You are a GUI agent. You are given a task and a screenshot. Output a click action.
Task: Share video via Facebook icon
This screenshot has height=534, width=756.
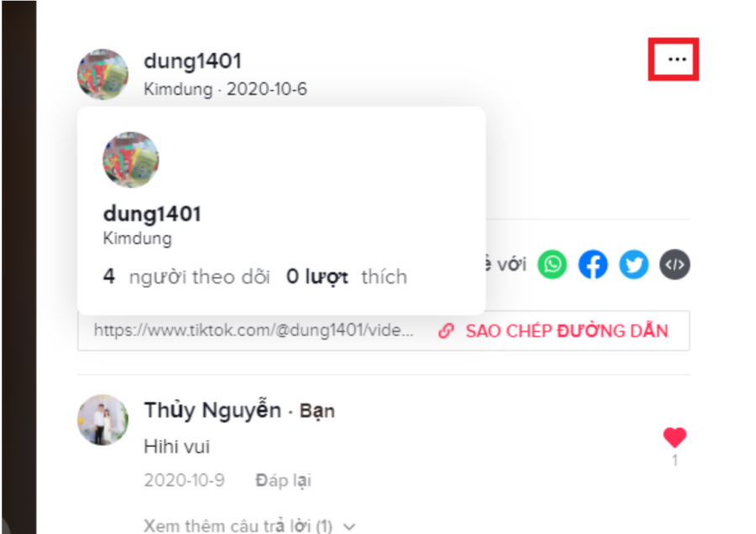[593, 264]
